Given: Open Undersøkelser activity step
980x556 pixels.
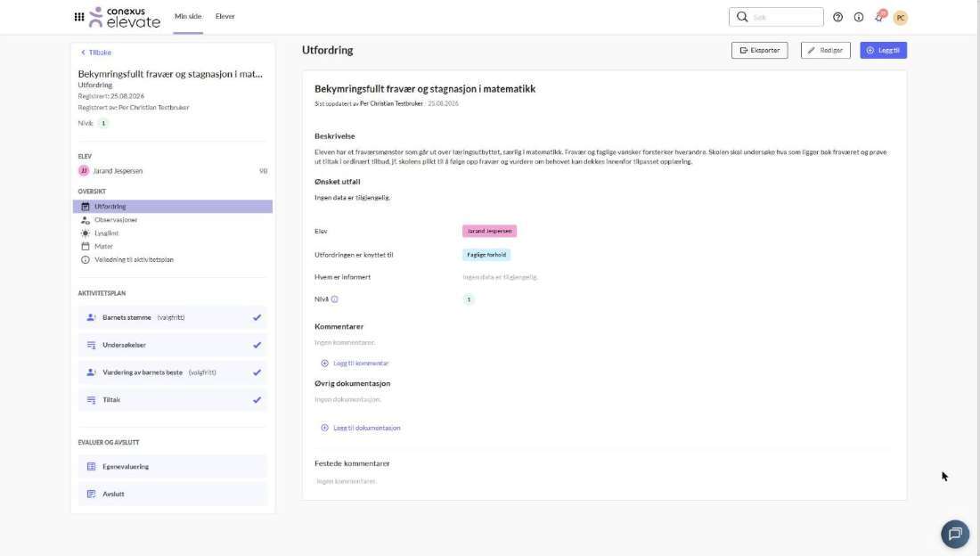Looking at the screenshot, I should 173,345.
